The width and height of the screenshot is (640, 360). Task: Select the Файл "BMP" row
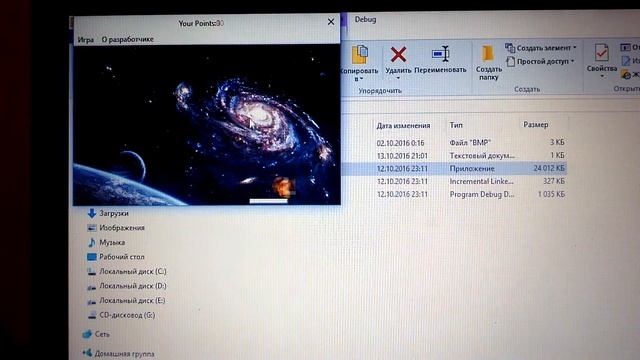pos(454,142)
